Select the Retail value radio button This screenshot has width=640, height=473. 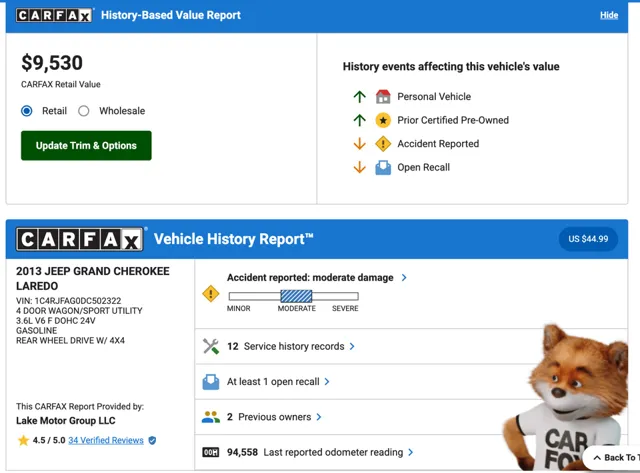point(27,111)
